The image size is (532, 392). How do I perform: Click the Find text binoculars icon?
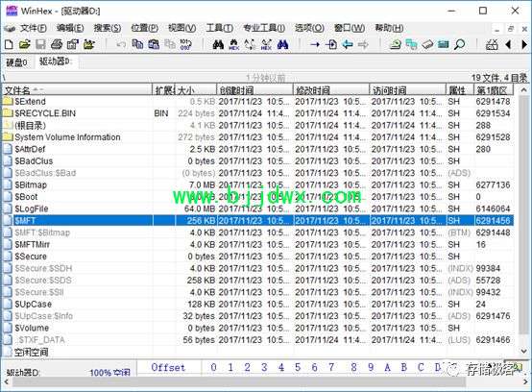point(218,44)
